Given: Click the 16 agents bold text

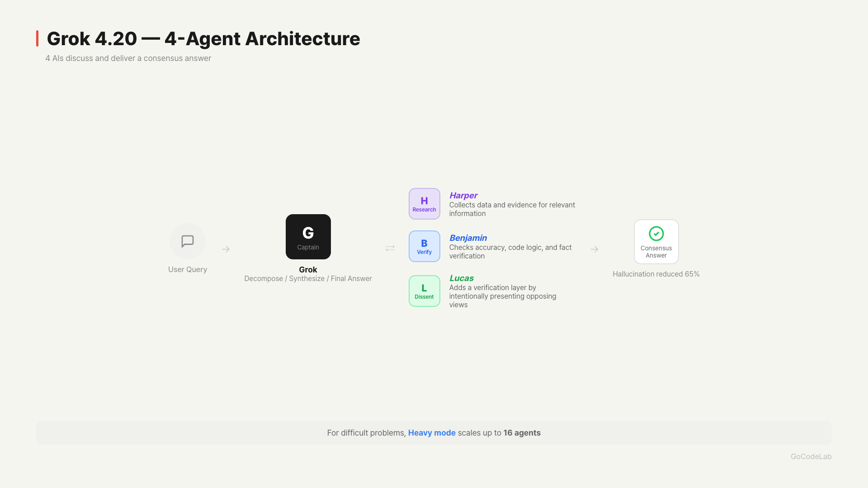Looking at the screenshot, I should tap(522, 433).
